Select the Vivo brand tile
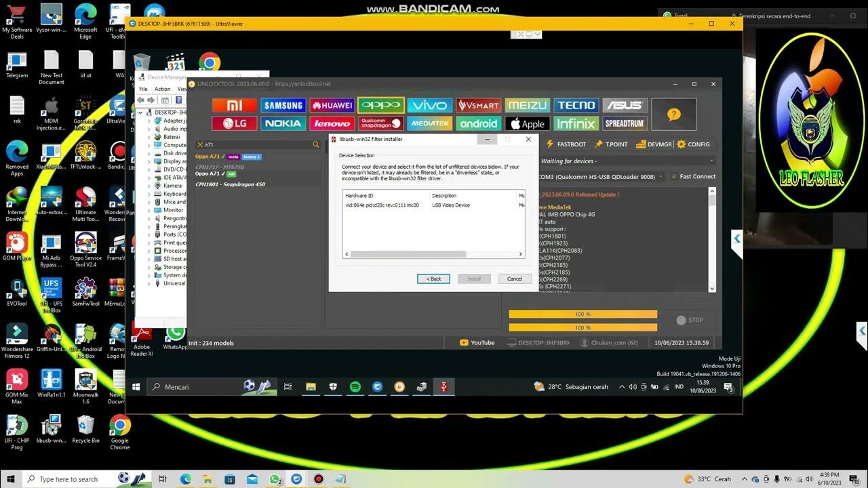 [430, 105]
